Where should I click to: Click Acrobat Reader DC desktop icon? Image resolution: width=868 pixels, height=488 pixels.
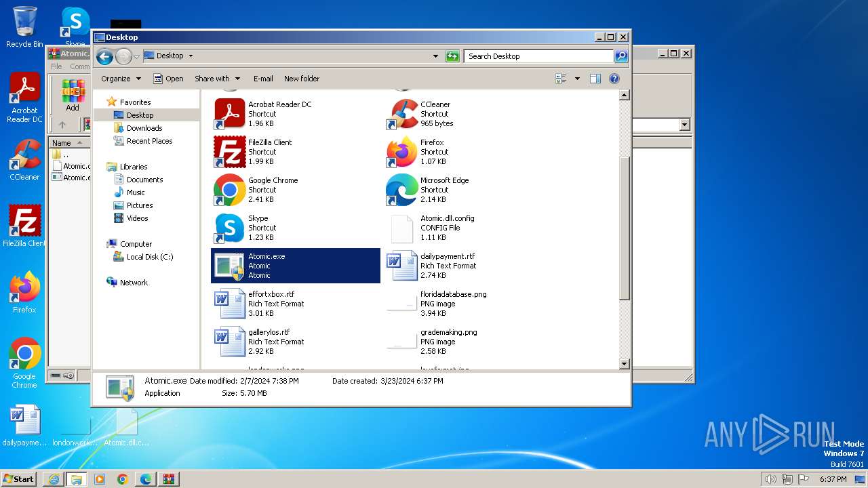24,98
